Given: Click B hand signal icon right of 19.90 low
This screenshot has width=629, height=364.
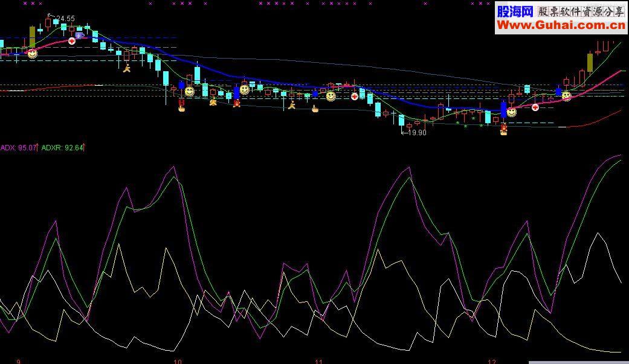Looking at the screenshot, I should (x=504, y=130).
